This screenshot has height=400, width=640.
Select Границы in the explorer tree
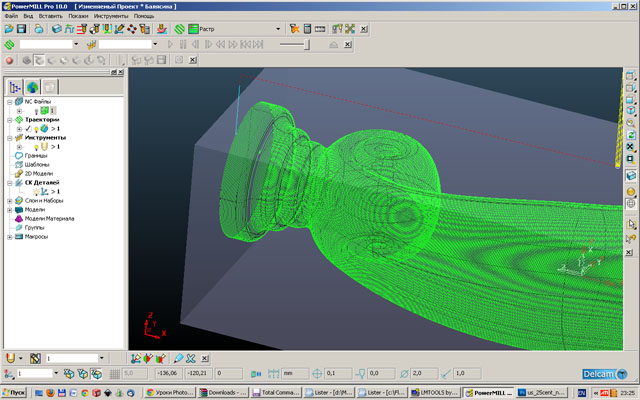tap(36, 156)
